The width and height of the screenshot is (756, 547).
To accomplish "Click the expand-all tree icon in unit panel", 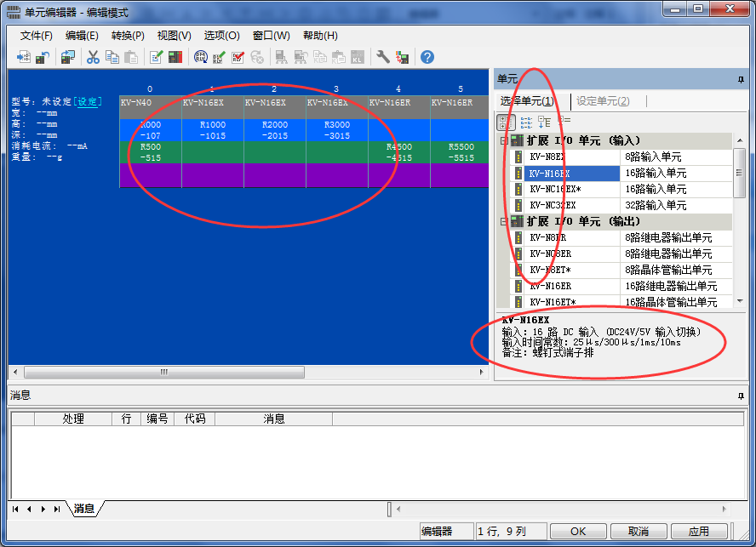I will (x=544, y=122).
